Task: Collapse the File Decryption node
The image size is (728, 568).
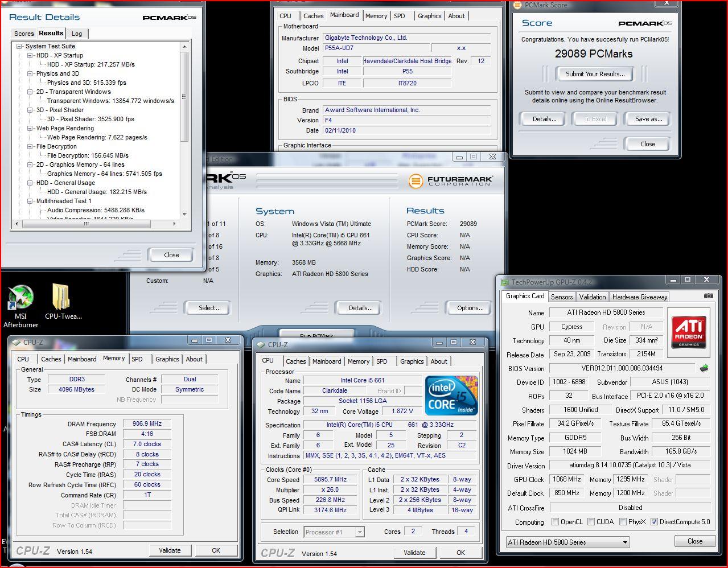Action: 30,146
